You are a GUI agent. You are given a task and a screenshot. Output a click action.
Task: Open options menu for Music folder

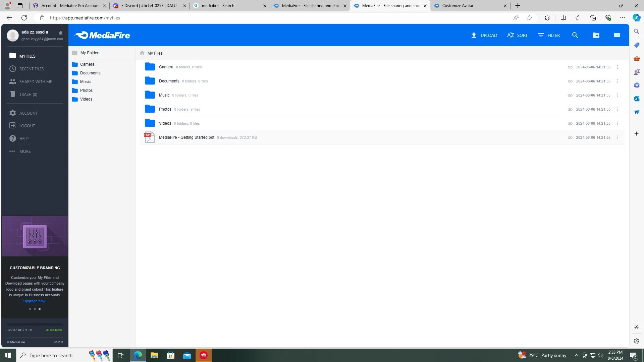tap(617, 95)
